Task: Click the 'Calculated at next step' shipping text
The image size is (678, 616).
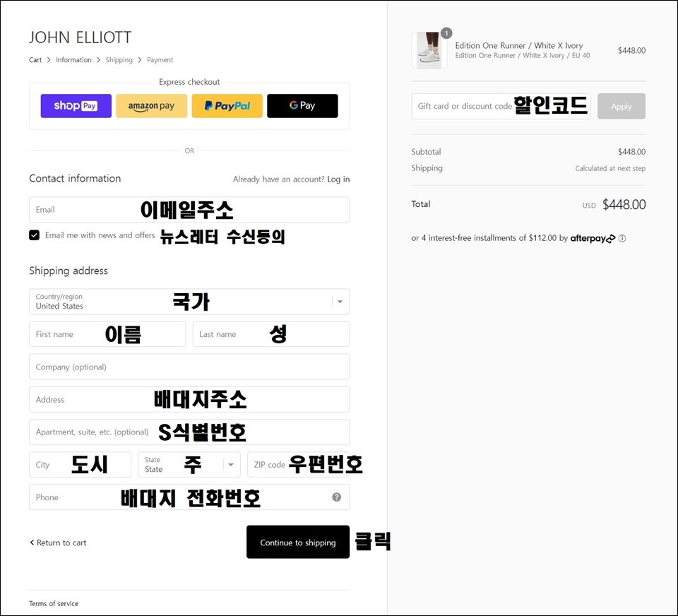Action: pyautogui.click(x=610, y=168)
